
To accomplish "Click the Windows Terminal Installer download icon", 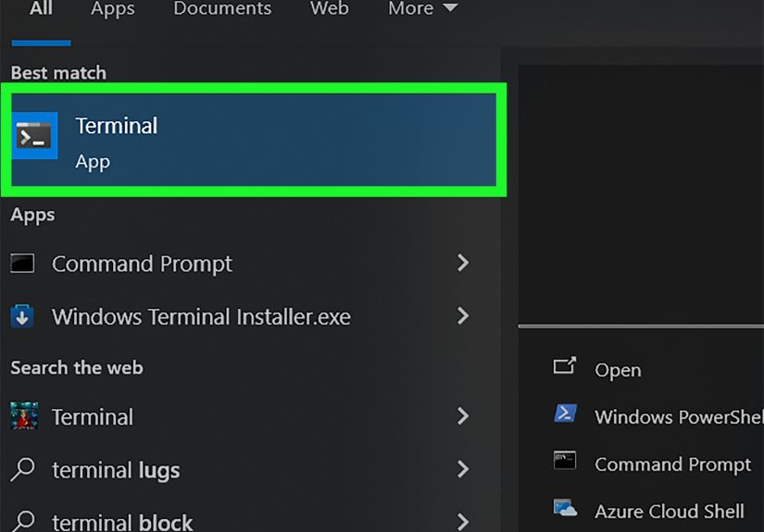I will pos(22,316).
